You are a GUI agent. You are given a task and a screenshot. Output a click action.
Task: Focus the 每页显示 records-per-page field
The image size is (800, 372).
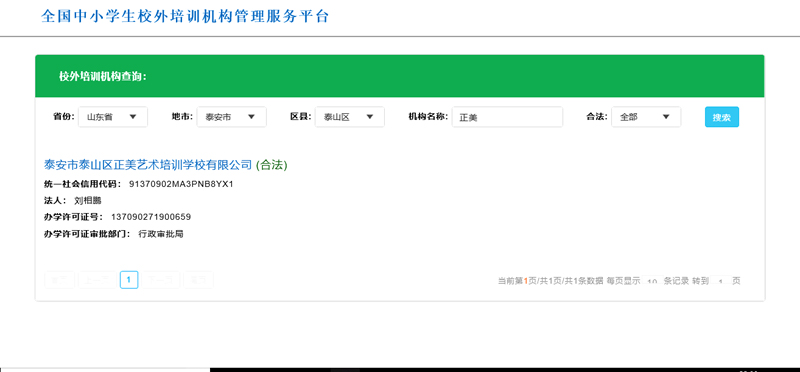(x=652, y=281)
